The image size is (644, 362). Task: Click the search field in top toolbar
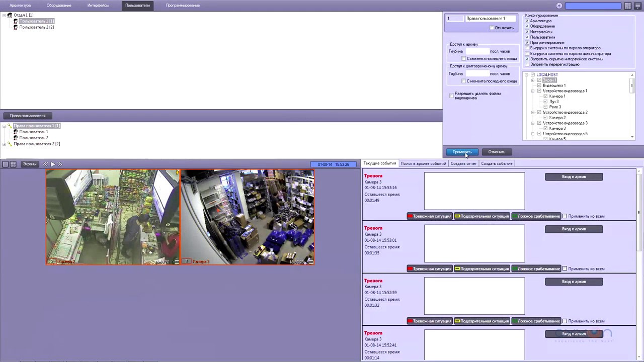(x=593, y=6)
